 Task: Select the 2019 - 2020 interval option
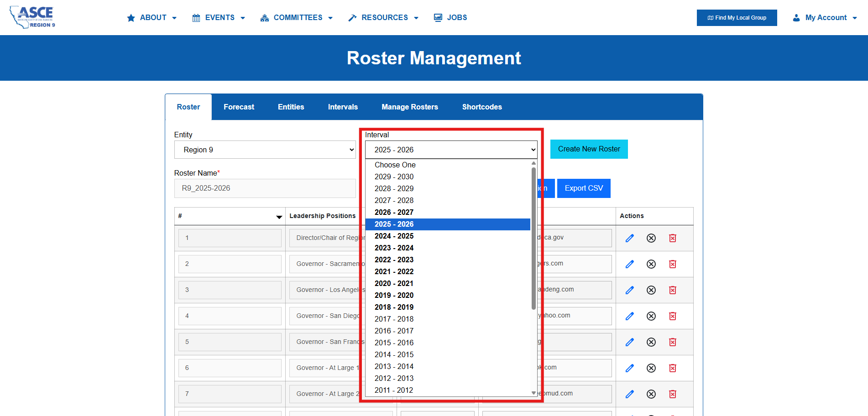point(448,295)
